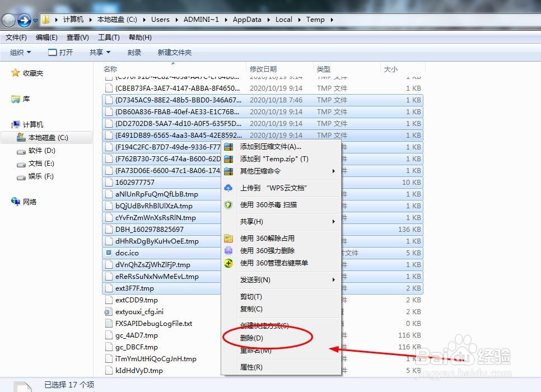The width and height of the screenshot is (541, 392).
Task: Click the doc.ico file icon
Action: tap(109, 253)
